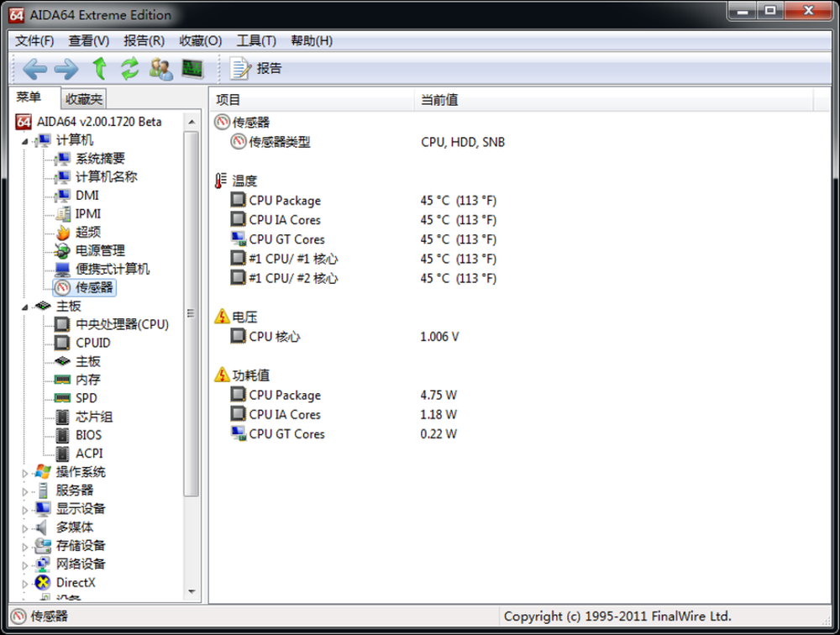This screenshot has height=635, width=840.
Task: Select the 主板 child item under 主板
Action: click(88, 361)
